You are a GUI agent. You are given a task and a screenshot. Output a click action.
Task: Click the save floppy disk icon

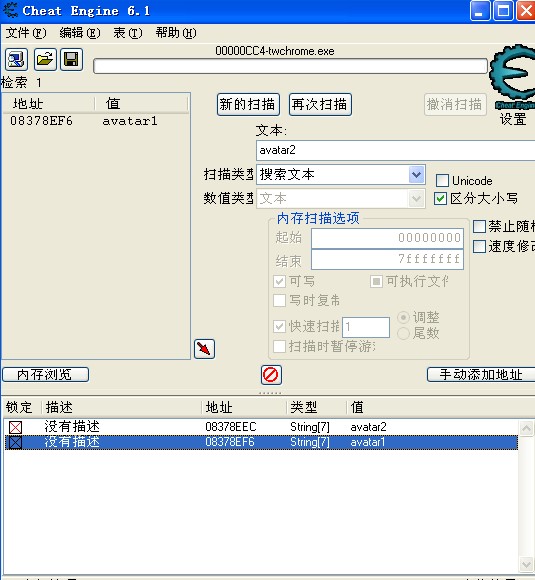pos(71,59)
